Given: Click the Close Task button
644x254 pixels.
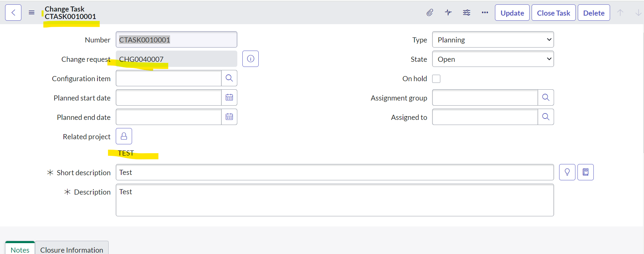Looking at the screenshot, I should (553, 13).
